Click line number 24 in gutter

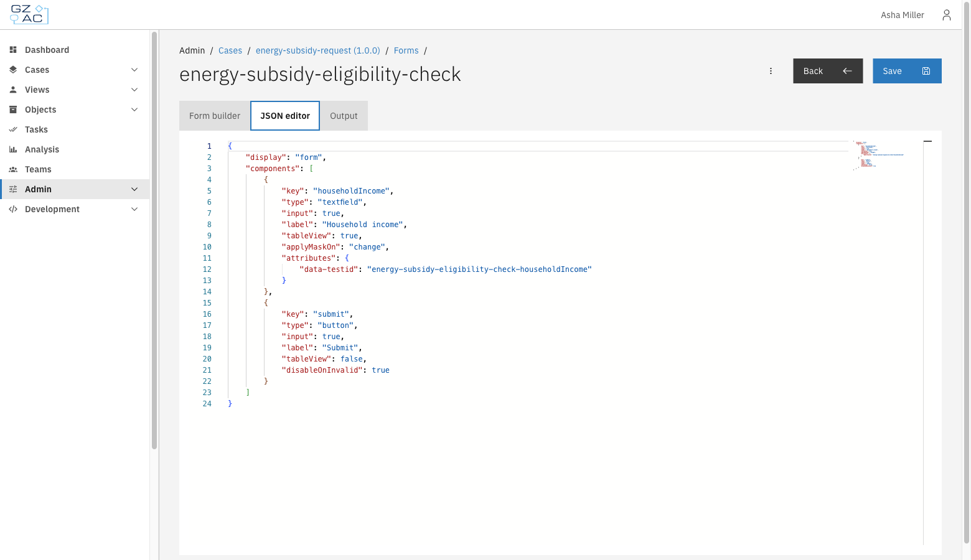pos(207,404)
